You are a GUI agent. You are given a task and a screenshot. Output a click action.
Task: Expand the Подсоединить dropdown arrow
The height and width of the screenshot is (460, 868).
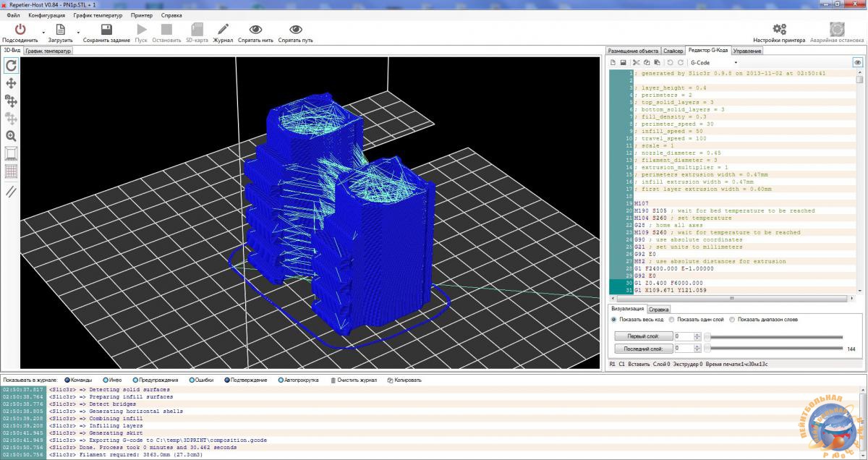[43, 33]
